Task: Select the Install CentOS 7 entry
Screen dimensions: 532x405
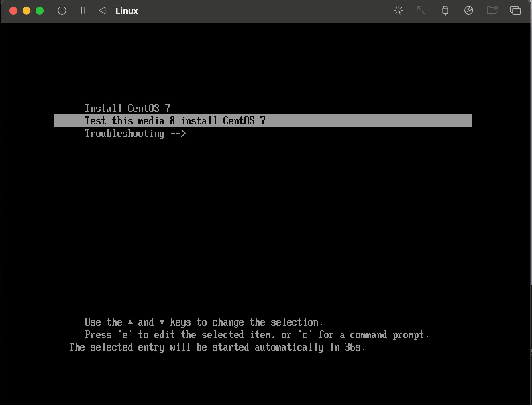Action: tap(128, 108)
